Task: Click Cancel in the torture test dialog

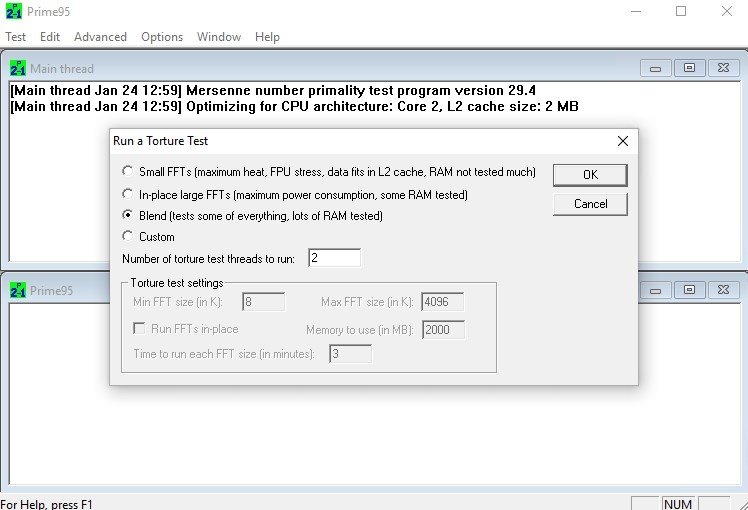Action: click(x=590, y=204)
